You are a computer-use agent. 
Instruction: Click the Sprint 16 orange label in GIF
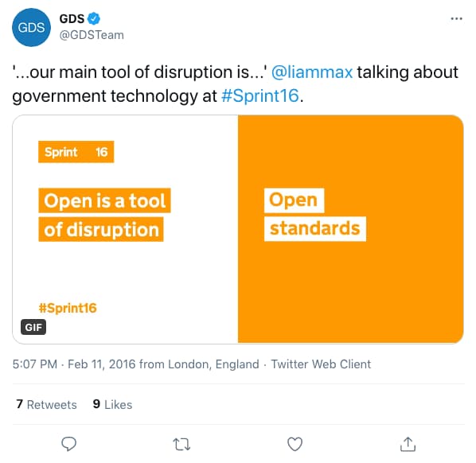pyautogui.click(x=76, y=152)
